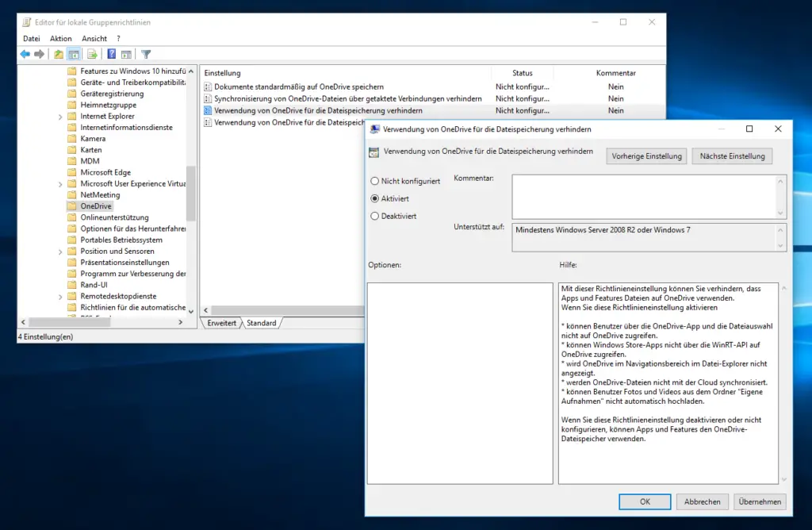The width and height of the screenshot is (812, 530).
Task: Click the tree pane horizontal scrollbar thumb
Action: click(70, 322)
